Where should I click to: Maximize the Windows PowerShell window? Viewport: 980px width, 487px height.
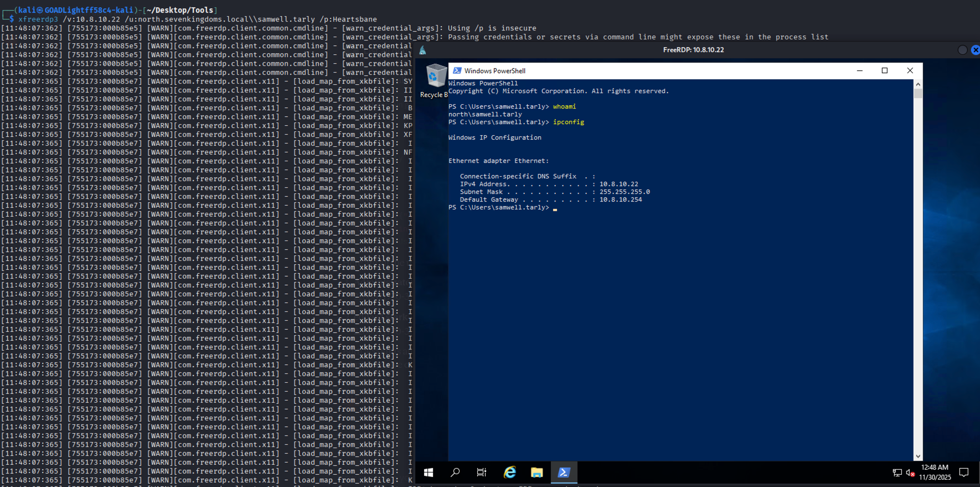[885, 71]
